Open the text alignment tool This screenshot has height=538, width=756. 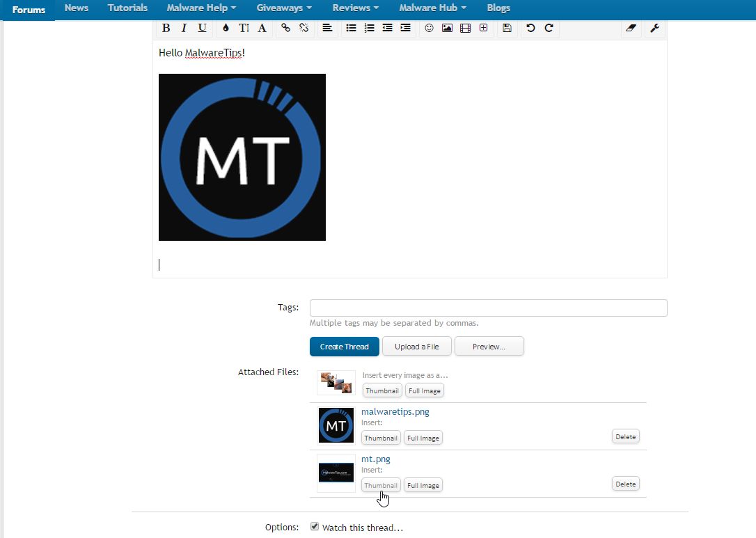(x=327, y=28)
